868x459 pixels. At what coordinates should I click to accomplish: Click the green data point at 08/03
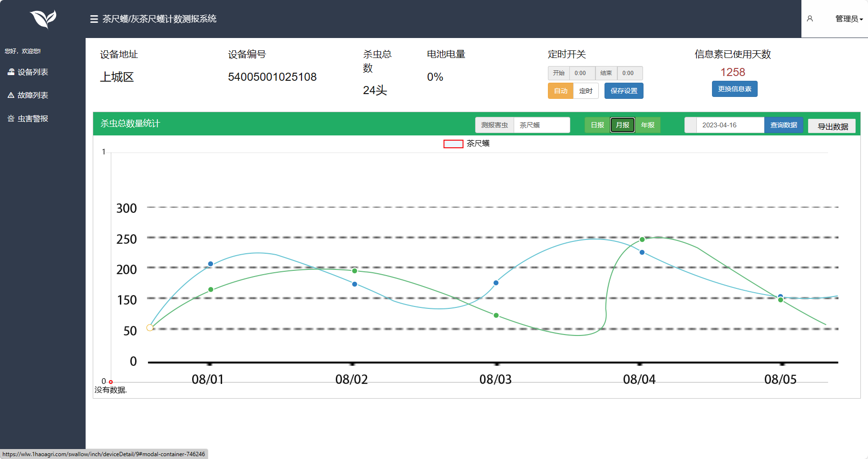496,316
